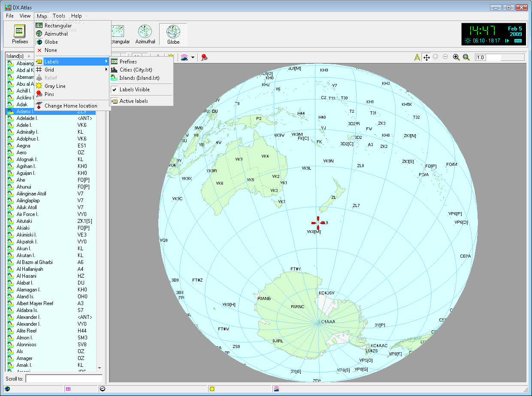Toggle the UTC indicator in the clock

[518, 41]
